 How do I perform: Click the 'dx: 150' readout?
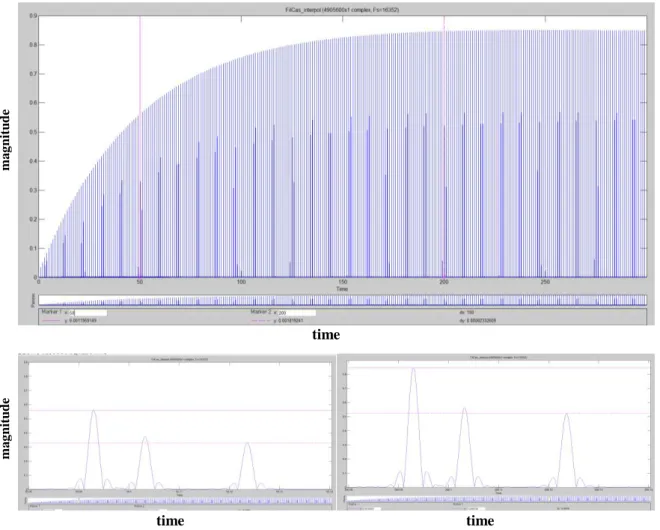click(x=467, y=312)
